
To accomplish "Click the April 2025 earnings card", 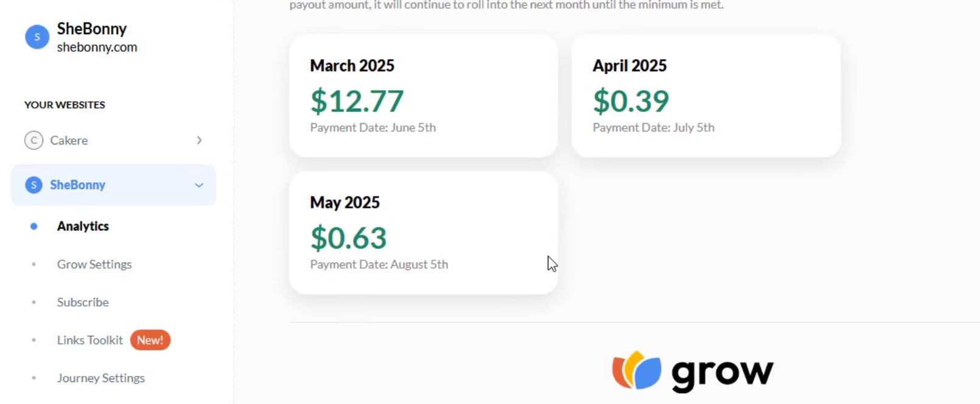I will coord(706,96).
